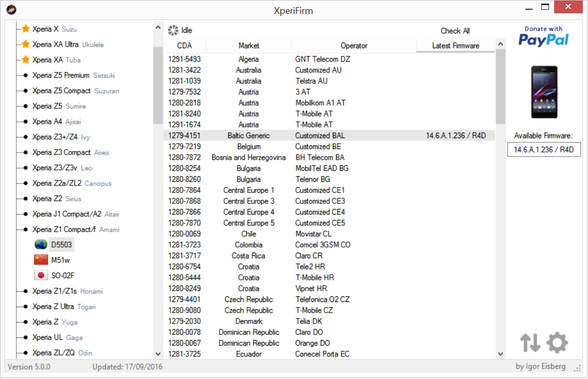Select Dominican Republic Orange DO row
The height and width of the screenshot is (379, 588).
[329, 343]
